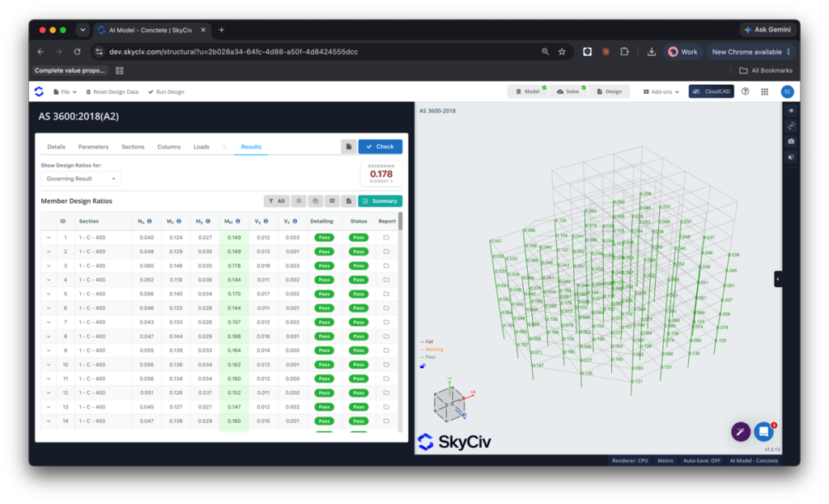Viewport: 829px width, 504px height.
Task: Click the blue Check button
Action: [x=380, y=146]
